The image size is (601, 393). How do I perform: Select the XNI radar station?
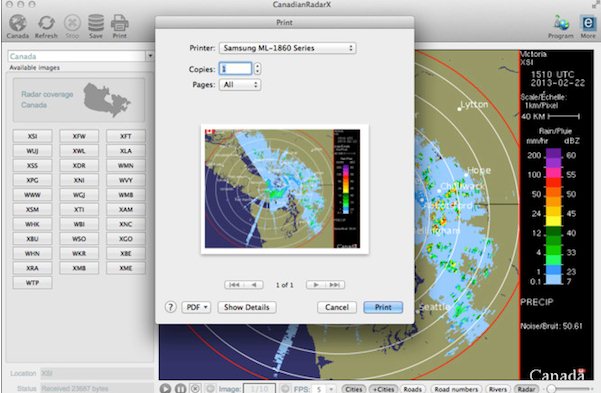click(79, 180)
